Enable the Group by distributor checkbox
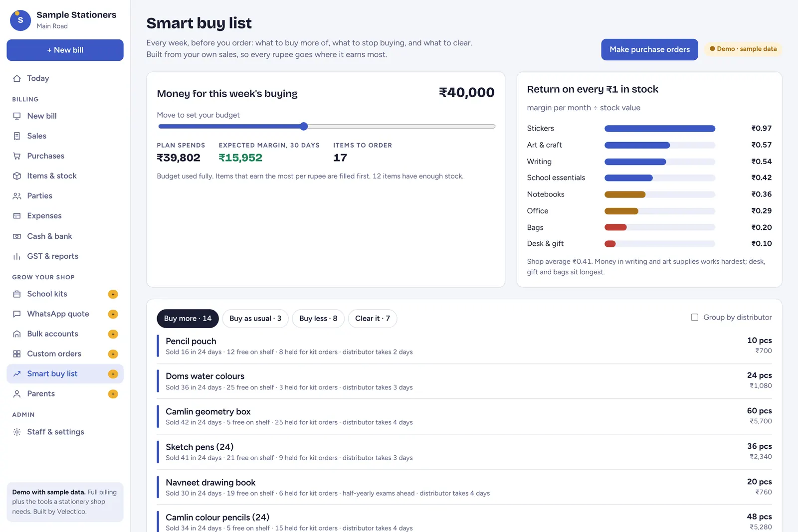 click(x=694, y=317)
